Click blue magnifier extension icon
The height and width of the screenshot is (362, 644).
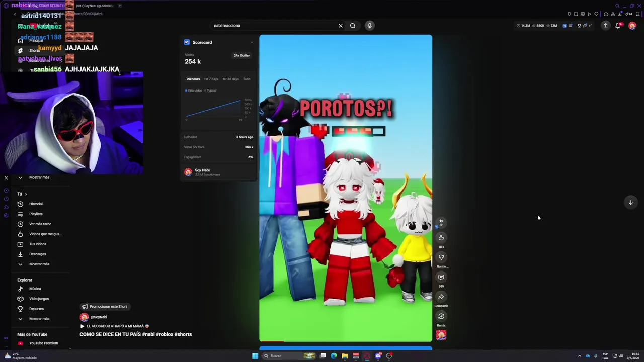coord(565,26)
